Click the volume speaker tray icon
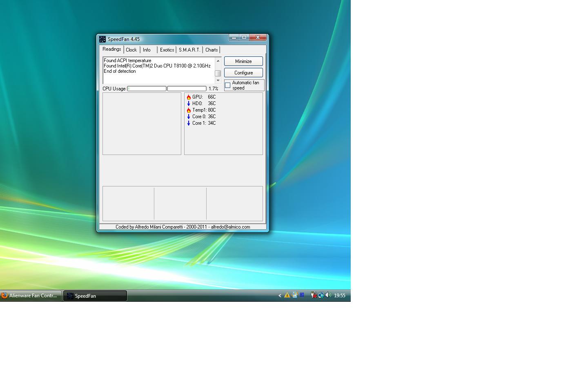The height and width of the screenshot is (368, 588). coord(328,295)
